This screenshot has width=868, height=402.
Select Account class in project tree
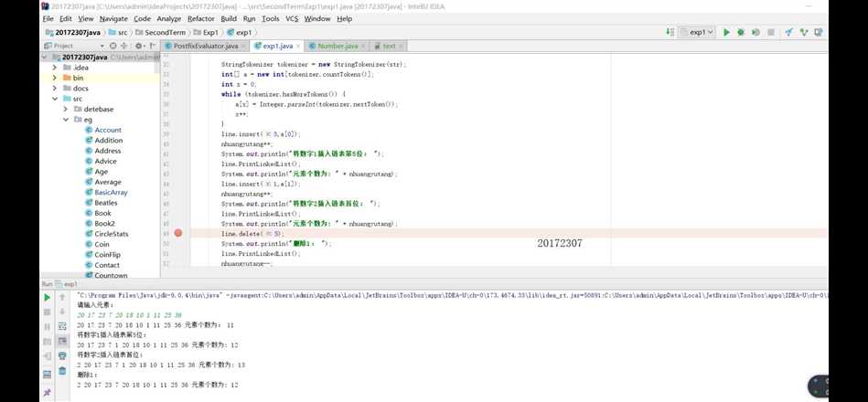tap(108, 130)
